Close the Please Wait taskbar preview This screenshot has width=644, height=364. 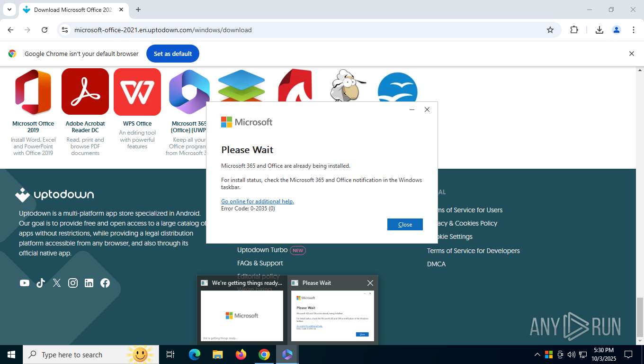370,283
